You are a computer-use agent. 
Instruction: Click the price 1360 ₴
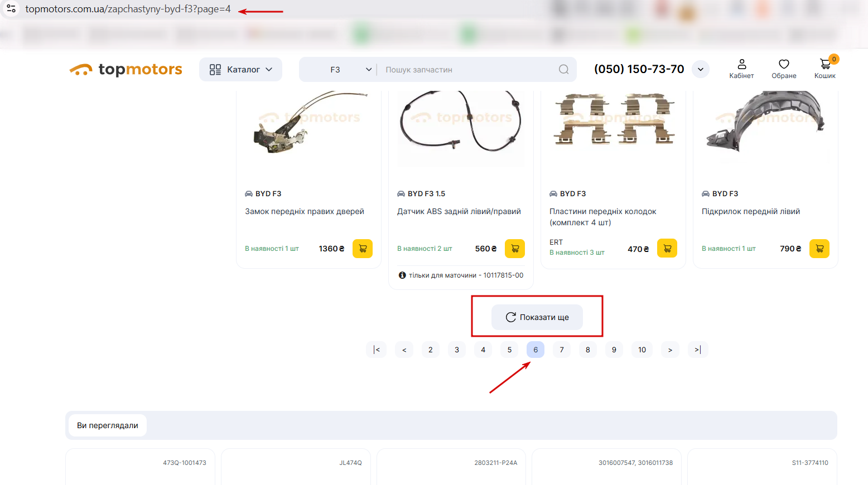pyautogui.click(x=331, y=249)
